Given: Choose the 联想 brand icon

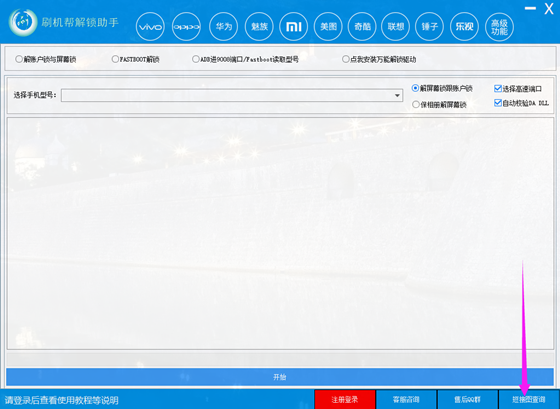Looking at the screenshot, I should tap(396, 27).
